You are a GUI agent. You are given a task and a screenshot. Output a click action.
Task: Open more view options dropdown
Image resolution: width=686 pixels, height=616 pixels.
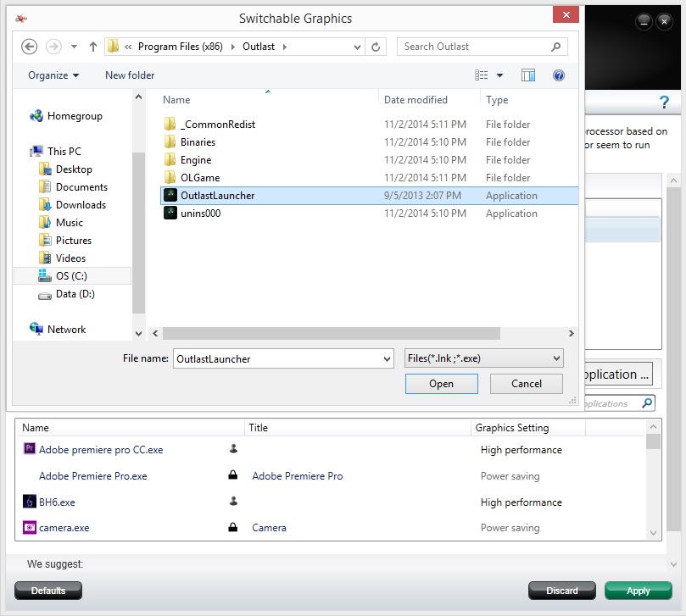point(499,75)
